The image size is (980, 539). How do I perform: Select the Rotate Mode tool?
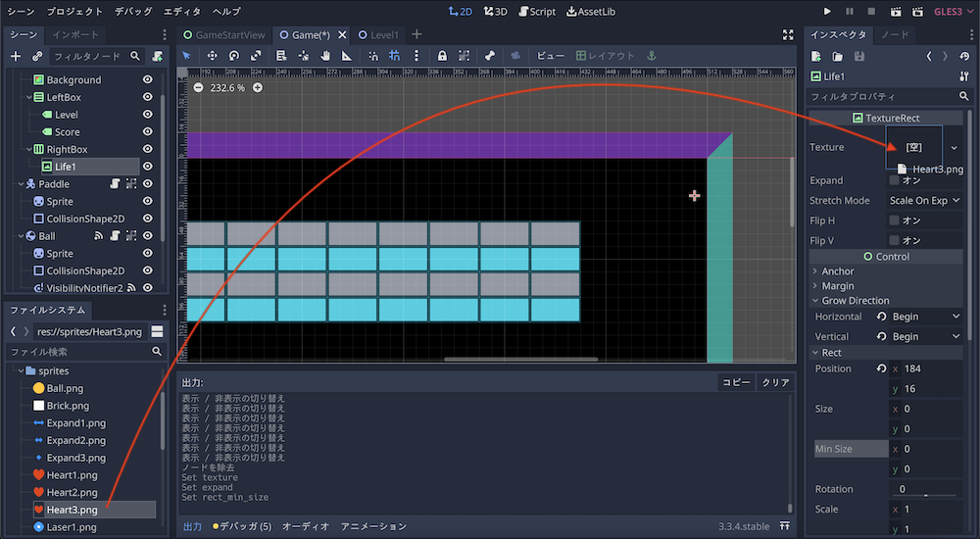[234, 56]
